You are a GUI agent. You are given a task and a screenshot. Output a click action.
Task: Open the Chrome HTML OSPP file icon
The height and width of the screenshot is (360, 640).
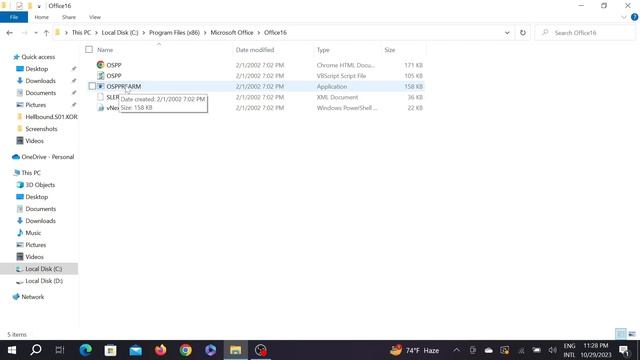(x=100, y=65)
